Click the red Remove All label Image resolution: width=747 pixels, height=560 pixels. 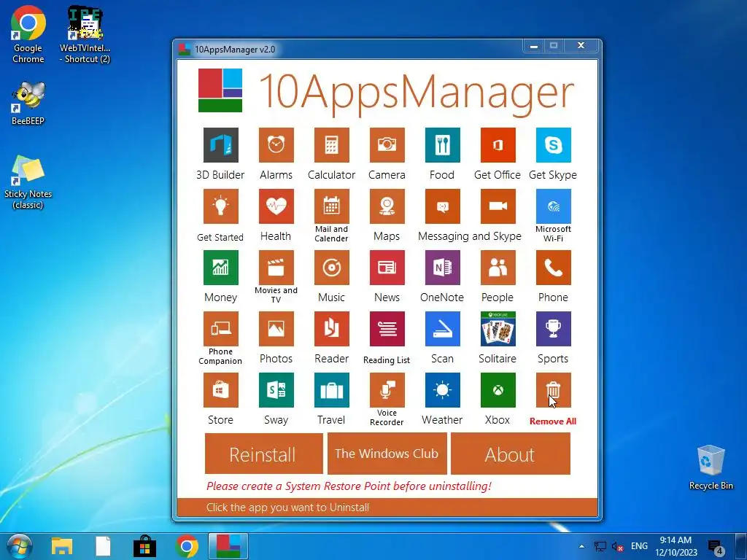point(553,421)
